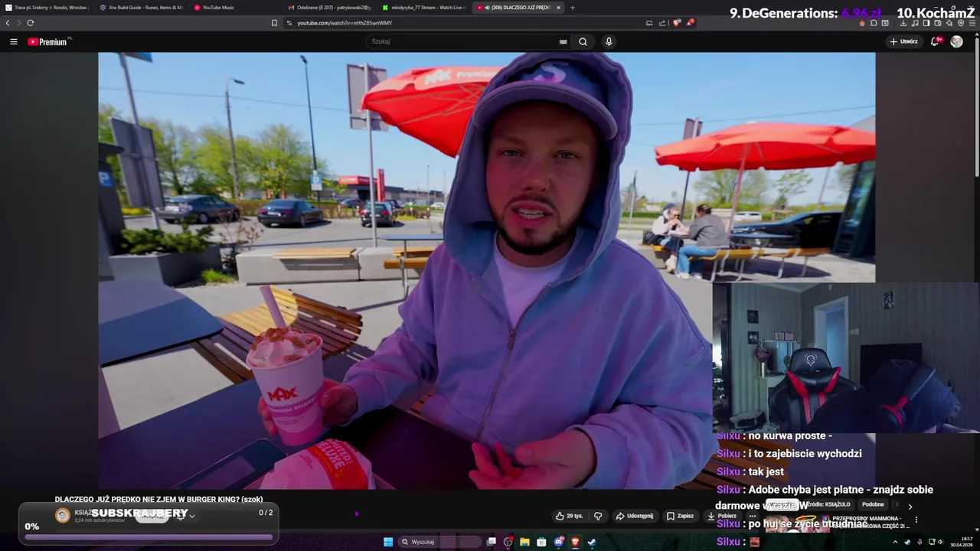Reload the page with the refresh icon
Image resolution: width=980 pixels, height=551 pixels.
point(30,23)
